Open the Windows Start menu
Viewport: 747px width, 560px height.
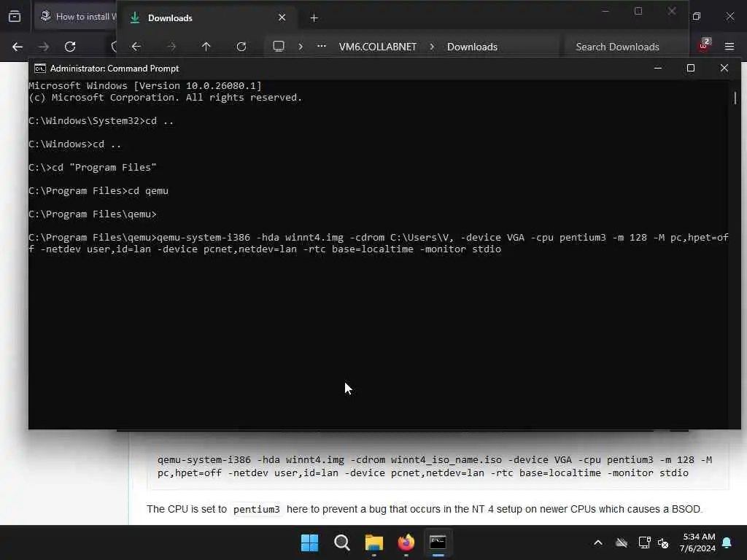pos(309,542)
